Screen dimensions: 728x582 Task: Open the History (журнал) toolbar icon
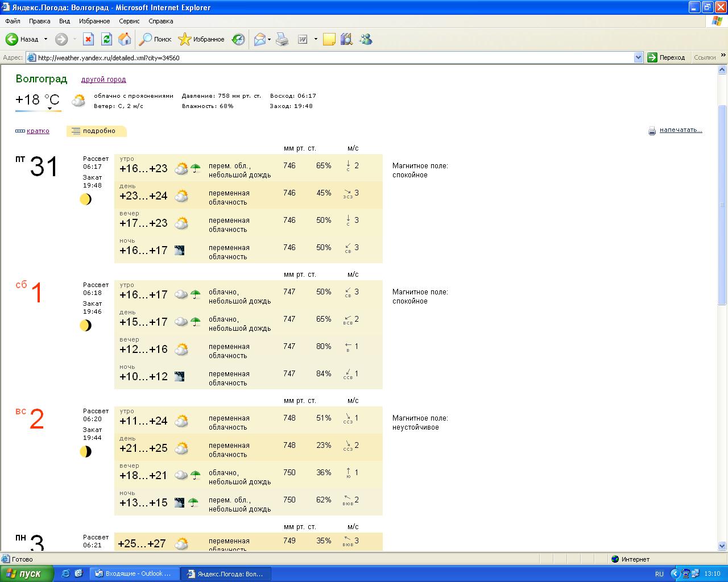tap(238, 39)
